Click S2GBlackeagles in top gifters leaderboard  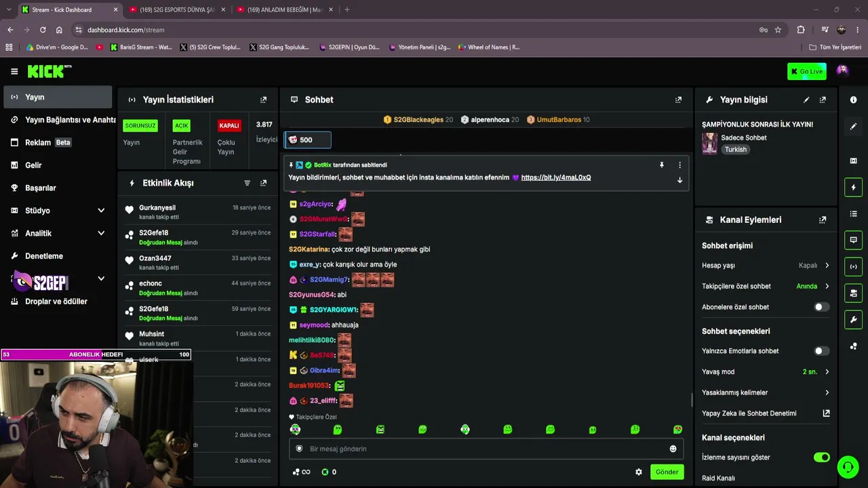(x=418, y=120)
